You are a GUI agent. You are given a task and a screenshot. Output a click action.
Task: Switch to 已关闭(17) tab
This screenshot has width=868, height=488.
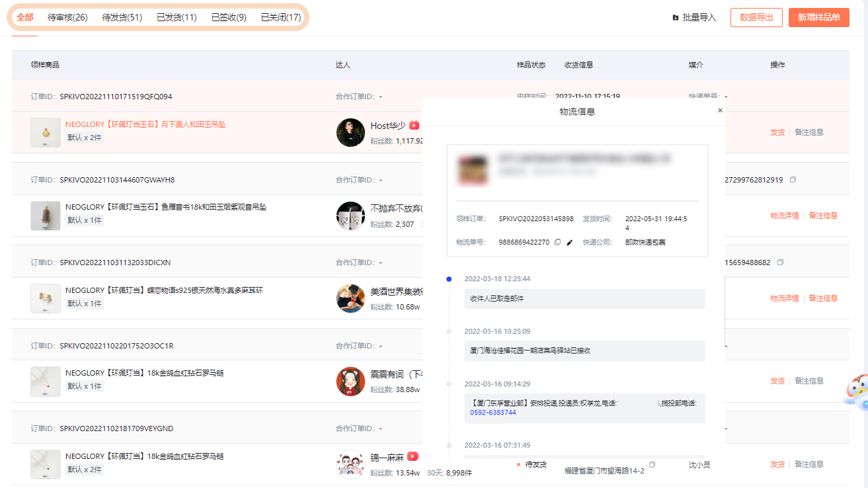[x=281, y=18]
